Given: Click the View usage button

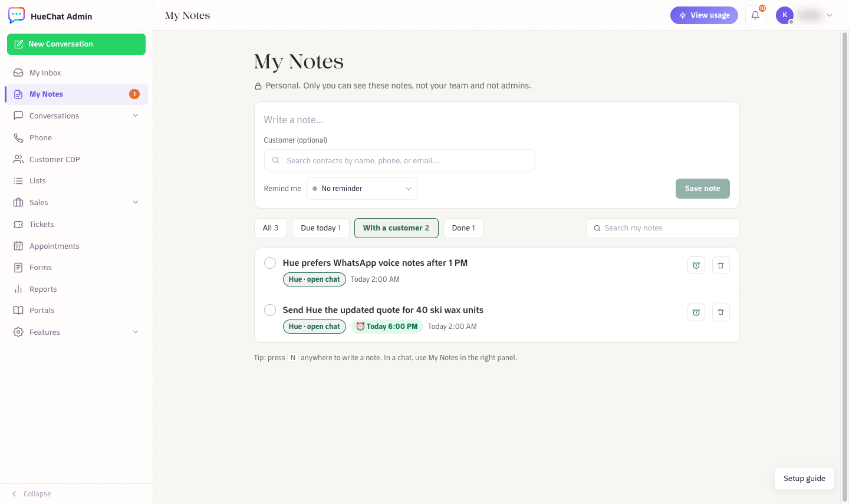Looking at the screenshot, I should coord(704,15).
